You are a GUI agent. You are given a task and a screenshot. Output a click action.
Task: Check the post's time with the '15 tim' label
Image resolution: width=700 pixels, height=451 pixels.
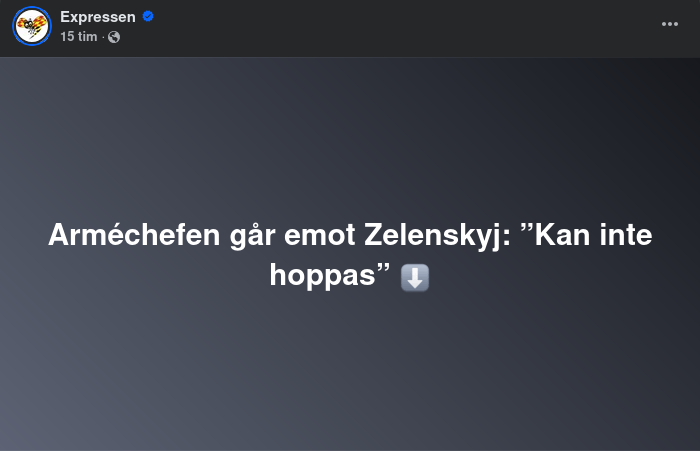79,37
